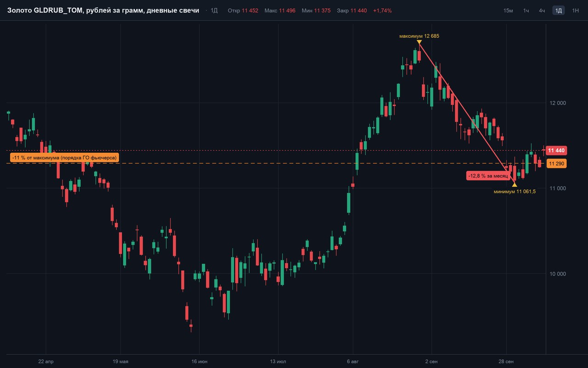Screen dimensions: 588x368
Task: Switch to the 15м timeframe
Action: tap(508, 11)
